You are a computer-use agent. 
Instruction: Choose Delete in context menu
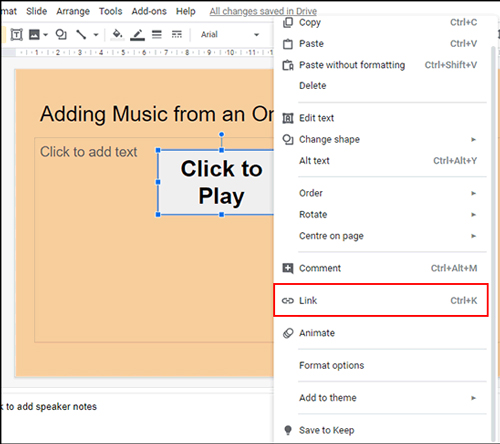click(380, 86)
